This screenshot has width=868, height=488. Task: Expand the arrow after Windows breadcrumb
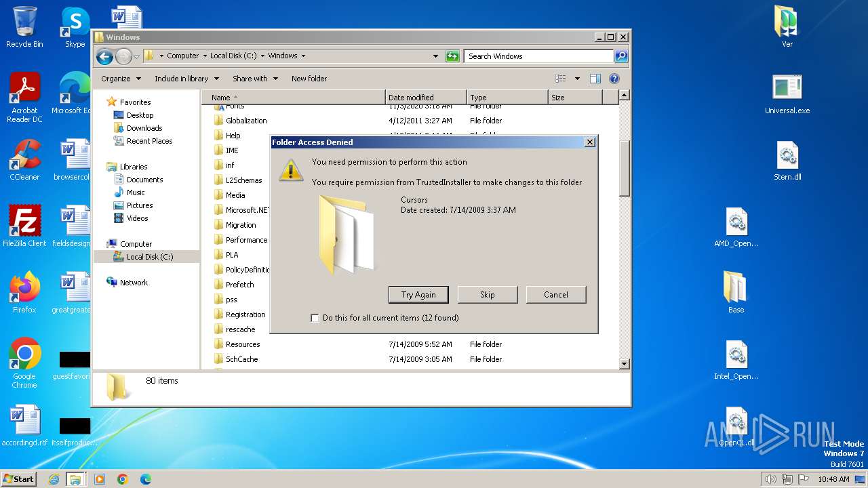(x=303, y=56)
